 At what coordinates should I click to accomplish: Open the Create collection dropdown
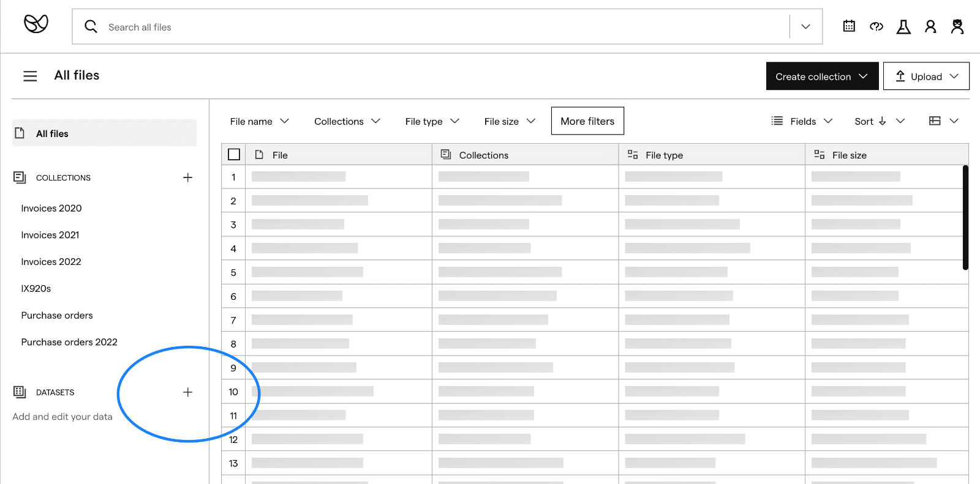click(822, 76)
